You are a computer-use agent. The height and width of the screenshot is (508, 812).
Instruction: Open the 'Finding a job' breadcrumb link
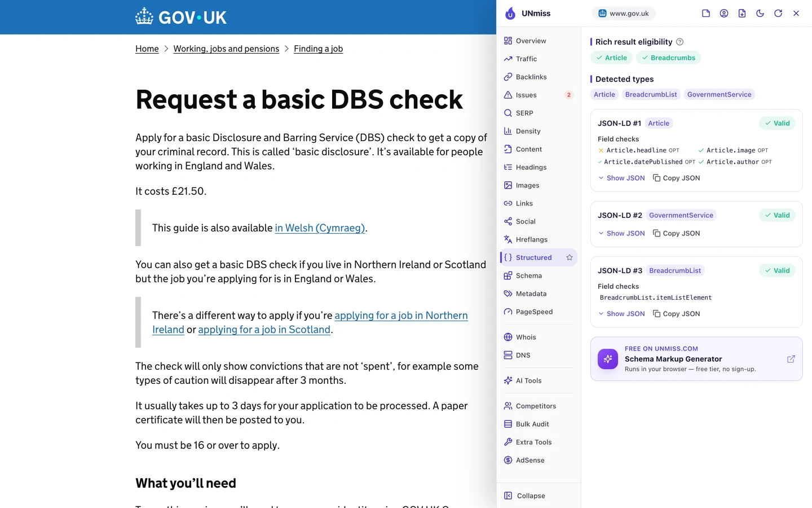[318, 49]
